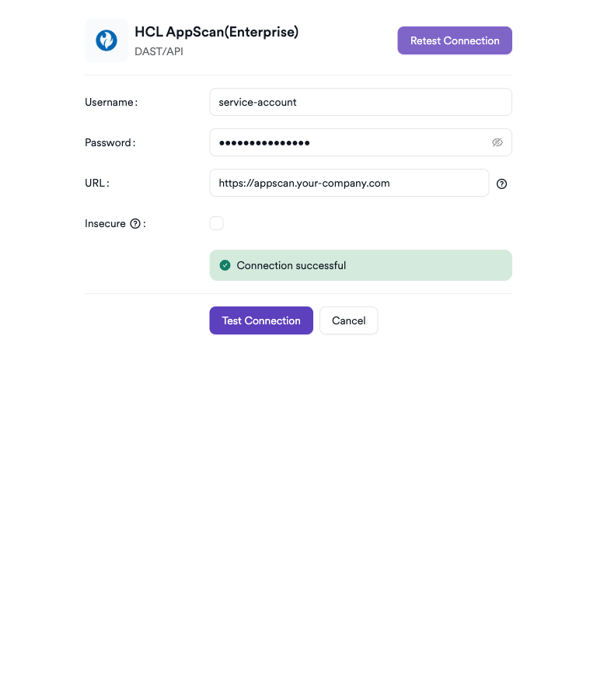
Task: Click the Connection successful notification banner
Action: point(361,264)
